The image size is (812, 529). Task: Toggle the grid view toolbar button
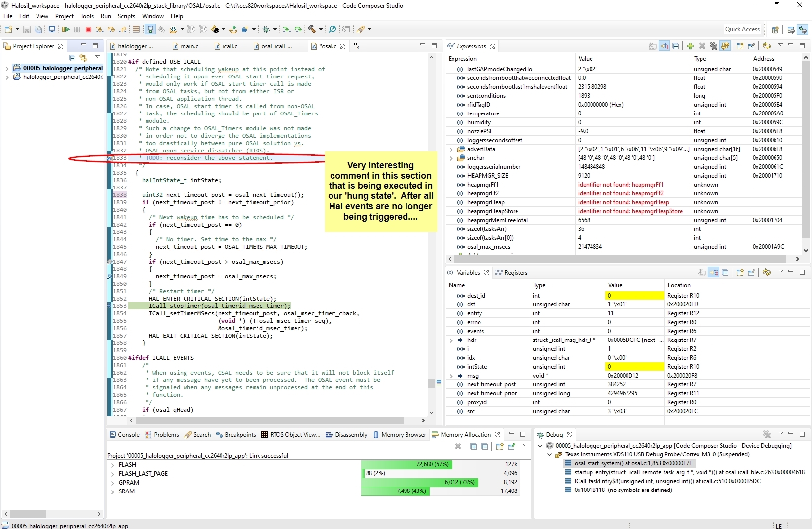(136, 30)
